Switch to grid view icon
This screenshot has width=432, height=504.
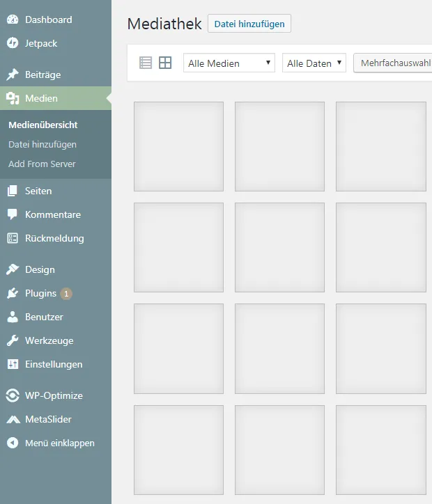[165, 63]
